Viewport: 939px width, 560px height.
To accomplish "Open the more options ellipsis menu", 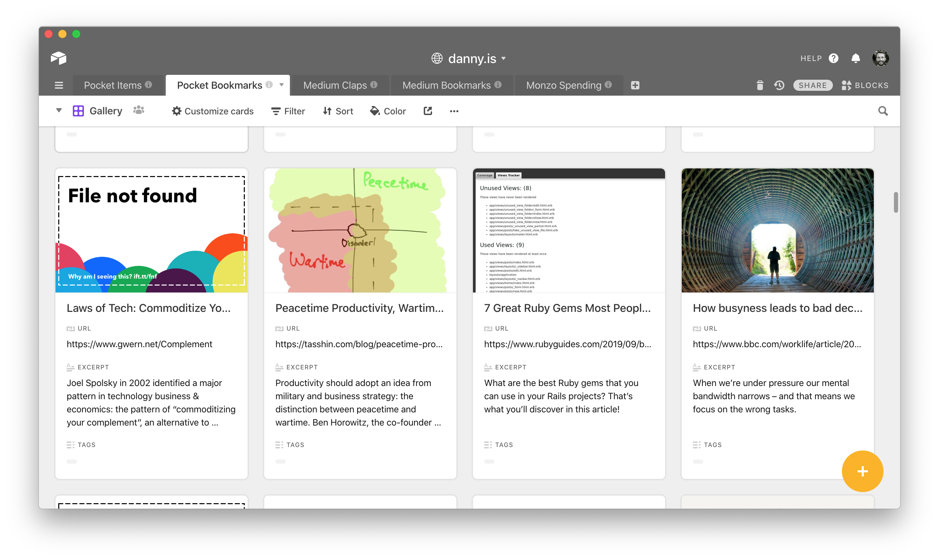I will 454,111.
